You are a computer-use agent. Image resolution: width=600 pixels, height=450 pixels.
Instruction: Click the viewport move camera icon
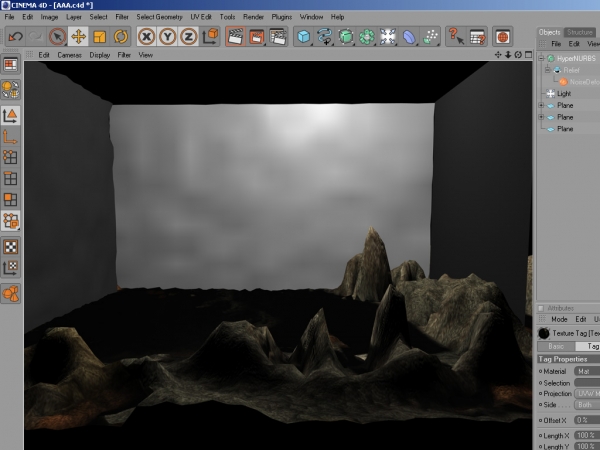(x=498, y=55)
